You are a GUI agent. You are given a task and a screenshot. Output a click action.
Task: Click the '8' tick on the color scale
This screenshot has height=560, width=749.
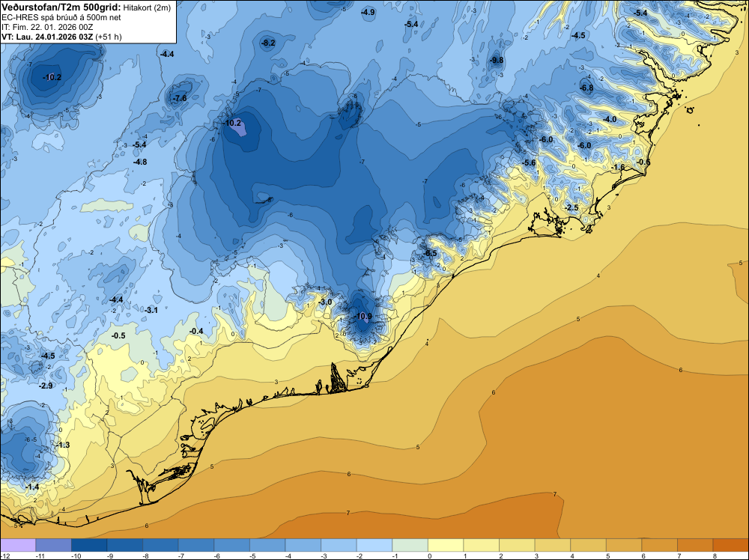(x=715, y=556)
